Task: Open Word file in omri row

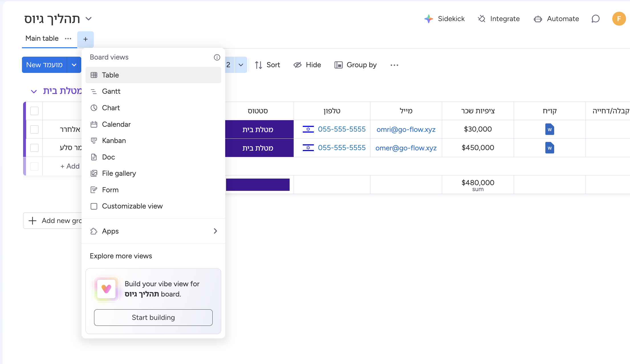Action: (x=549, y=129)
